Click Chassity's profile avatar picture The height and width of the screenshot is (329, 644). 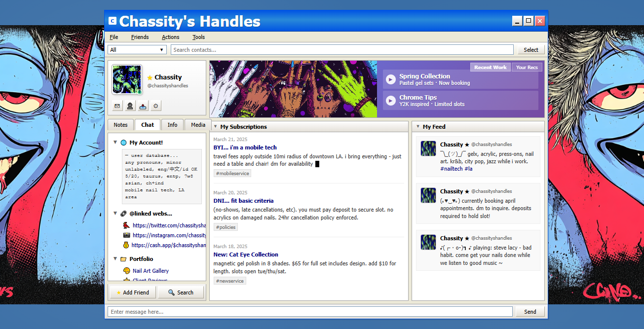tap(127, 79)
